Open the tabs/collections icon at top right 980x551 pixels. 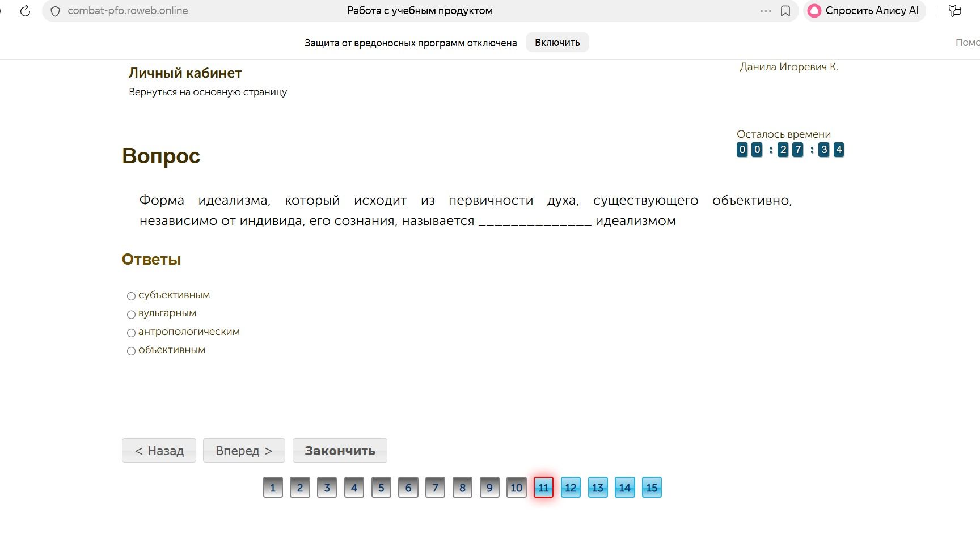[x=955, y=11]
